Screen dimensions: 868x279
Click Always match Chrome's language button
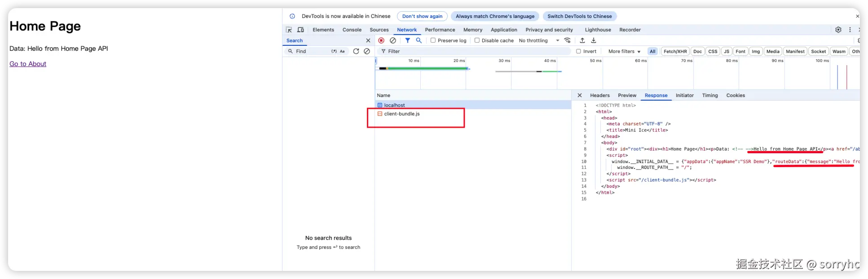click(495, 16)
